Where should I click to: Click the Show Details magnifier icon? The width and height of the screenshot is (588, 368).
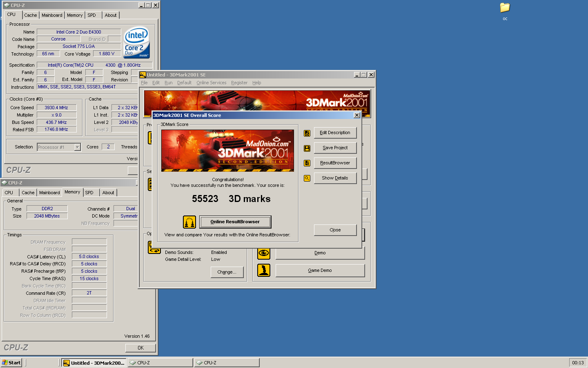point(307,178)
